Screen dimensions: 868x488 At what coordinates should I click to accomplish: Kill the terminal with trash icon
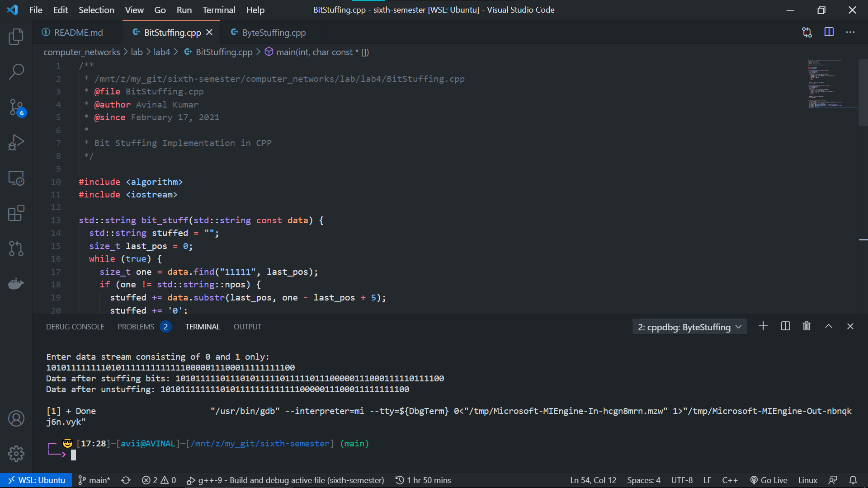click(807, 326)
